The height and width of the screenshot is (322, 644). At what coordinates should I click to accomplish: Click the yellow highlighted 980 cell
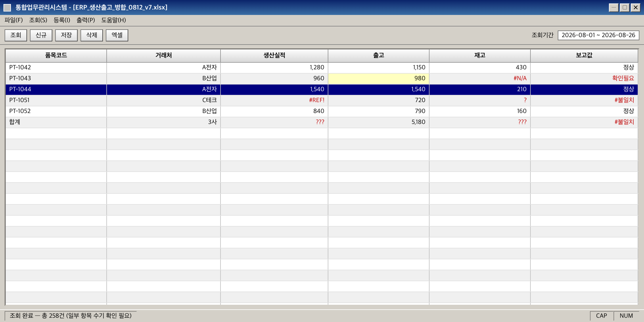[x=379, y=78]
